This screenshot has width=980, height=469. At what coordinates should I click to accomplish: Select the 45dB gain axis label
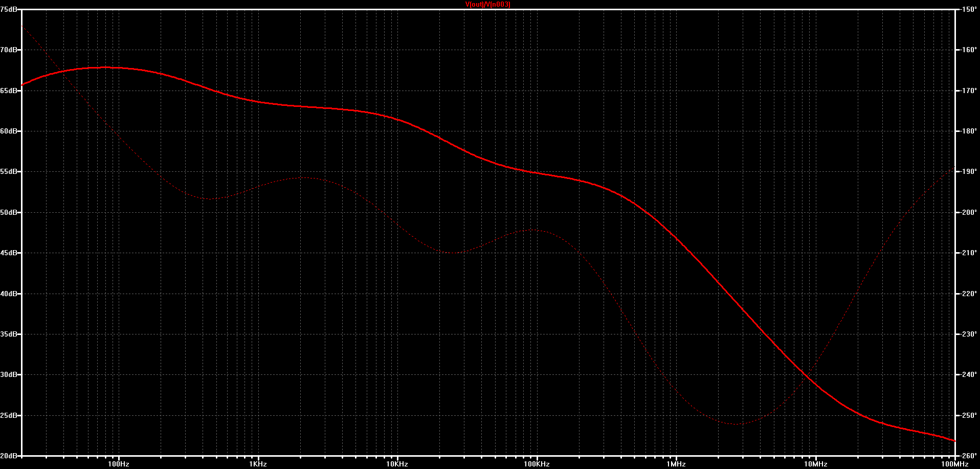(x=9, y=253)
